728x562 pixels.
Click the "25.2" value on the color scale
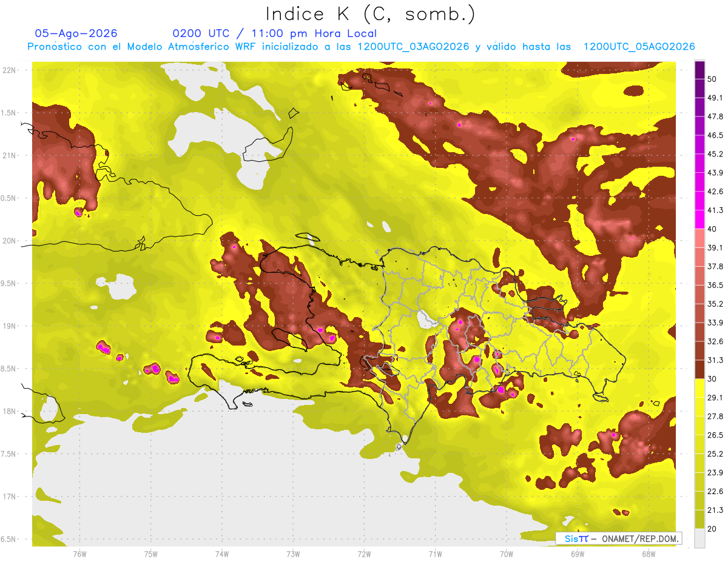(715, 454)
